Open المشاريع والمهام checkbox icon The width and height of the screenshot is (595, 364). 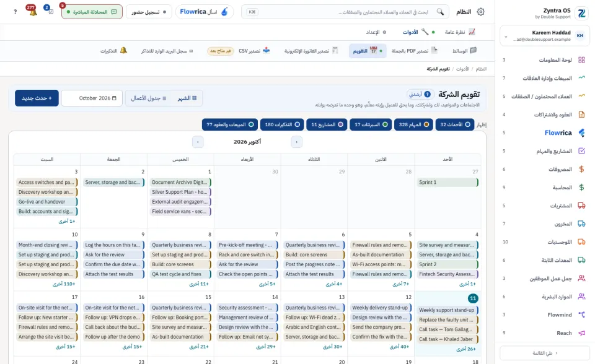click(581, 151)
